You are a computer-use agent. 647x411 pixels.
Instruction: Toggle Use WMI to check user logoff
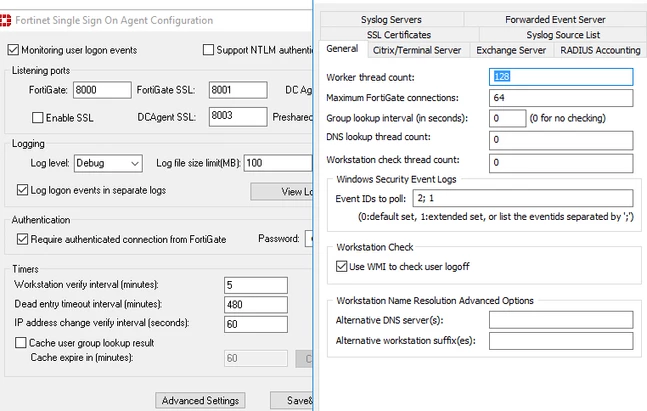[341, 266]
